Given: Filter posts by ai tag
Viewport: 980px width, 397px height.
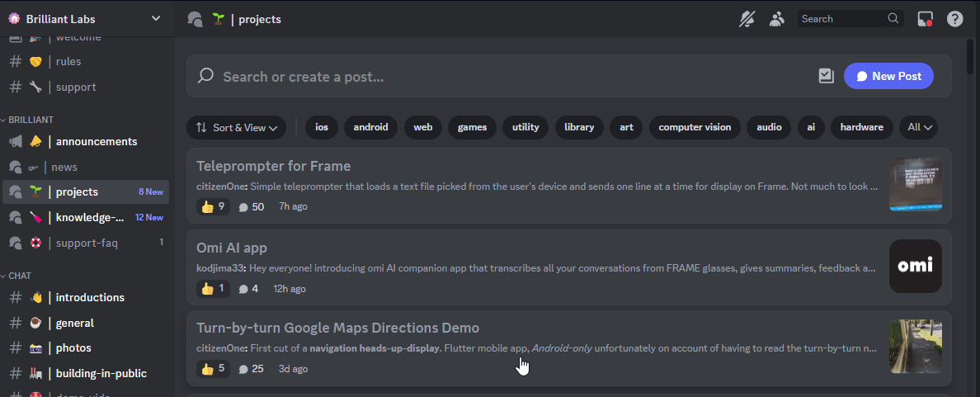Looking at the screenshot, I should click(811, 128).
